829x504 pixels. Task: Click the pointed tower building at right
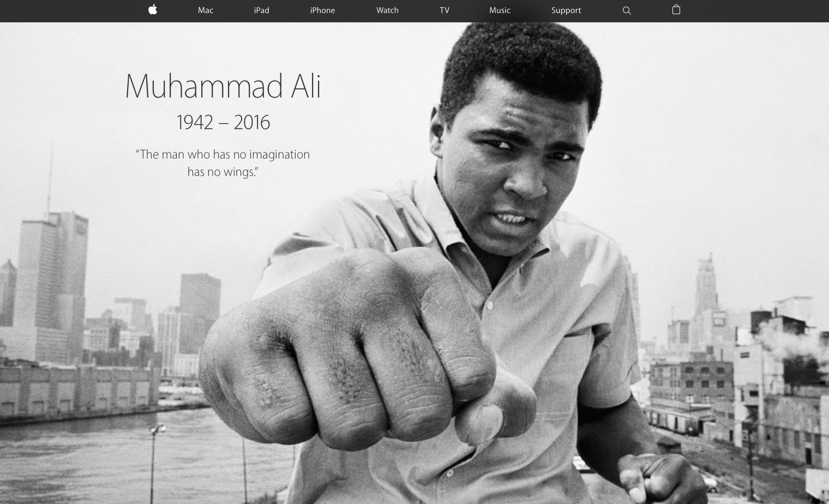706,289
